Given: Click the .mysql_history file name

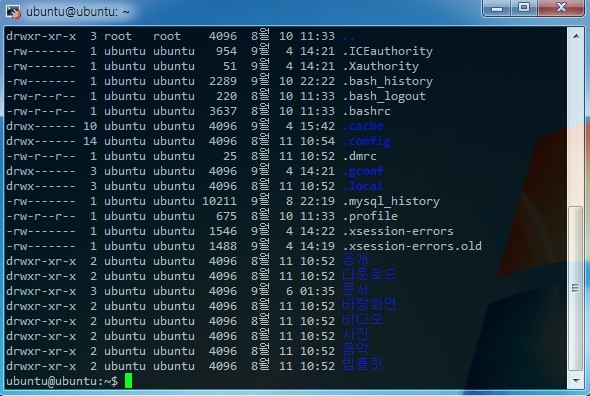Looking at the screenshot, I should (391, 201).
